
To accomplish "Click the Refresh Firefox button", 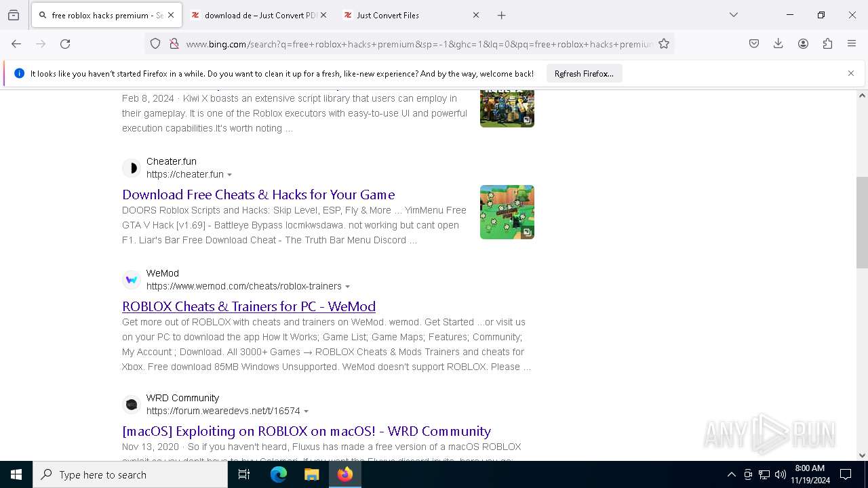I will (584, 73).
